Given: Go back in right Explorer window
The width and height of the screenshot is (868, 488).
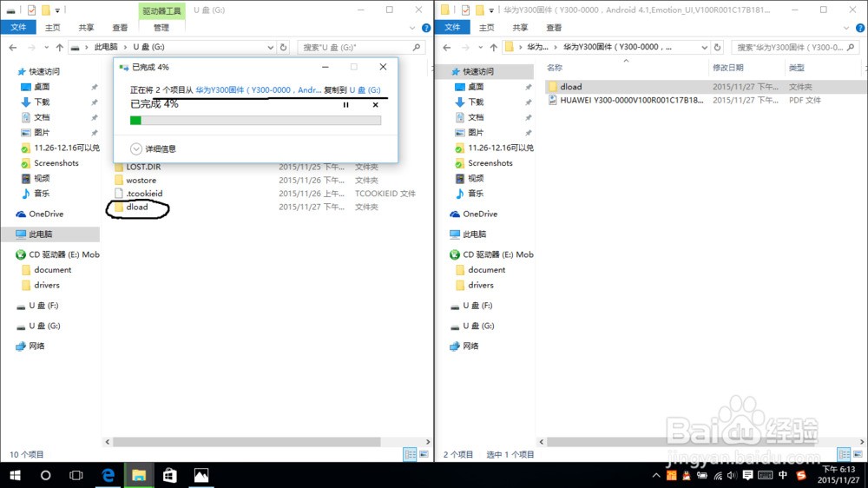Looking at the screenshot, I should [x=447, y=47].
